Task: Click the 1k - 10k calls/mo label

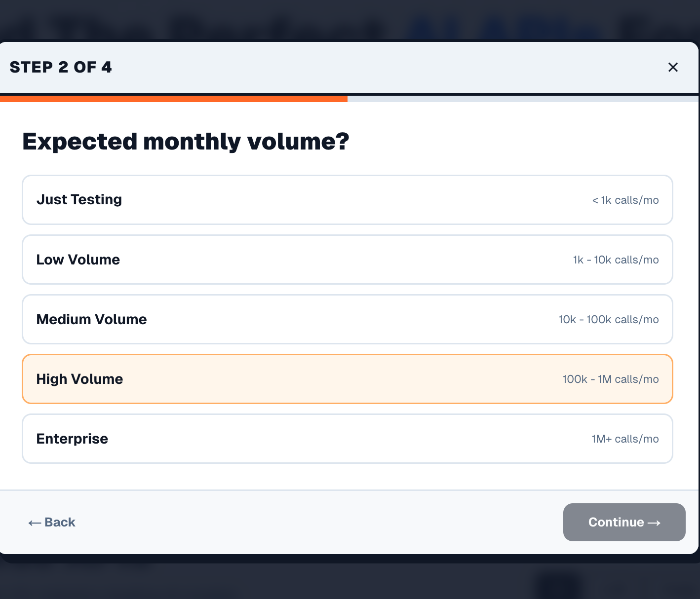Action: click(616, 260)
